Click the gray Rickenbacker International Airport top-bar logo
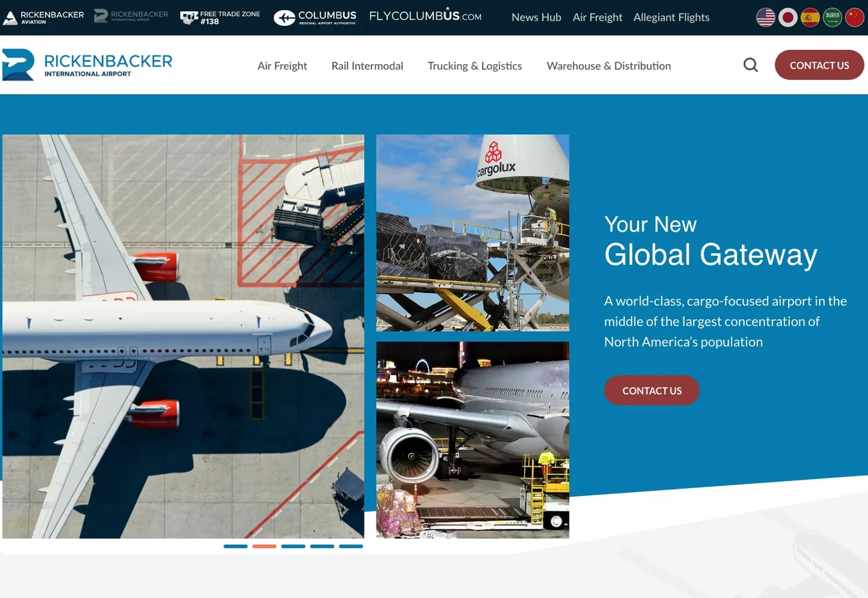This screenshot has width=868, height=598. (x=131, y=16)
